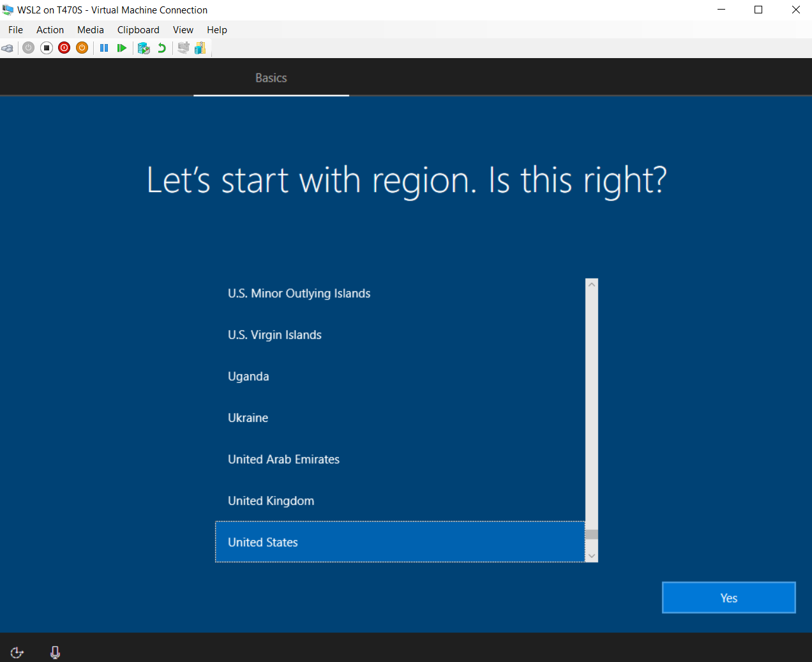Pause the virtual machine
This screenshot has height=662, width=812.
coord(104,47)
